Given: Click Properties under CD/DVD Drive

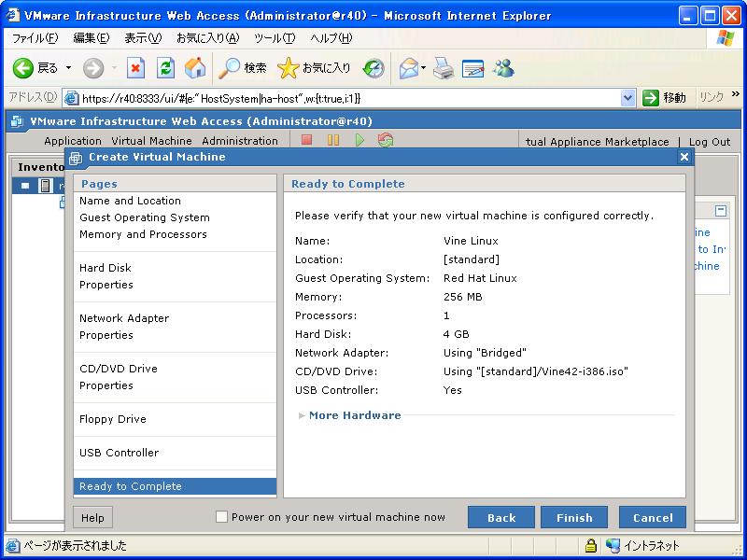Looking at the screenshot, I should (106, 385).
